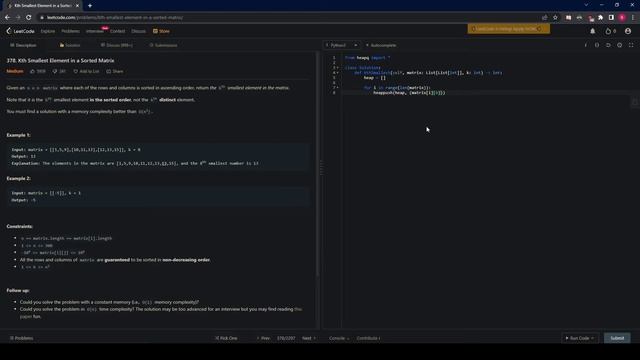Click the LeetCode logo
This screenshot has width=640, height=360.
[x=20, y=31]
